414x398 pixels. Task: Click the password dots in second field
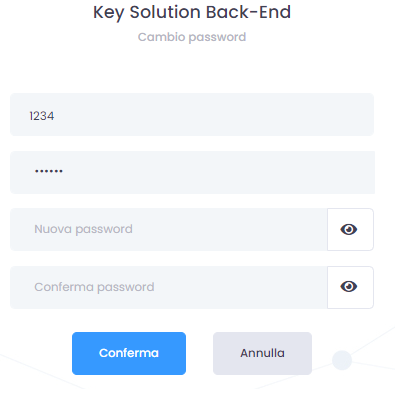(49, 171)
